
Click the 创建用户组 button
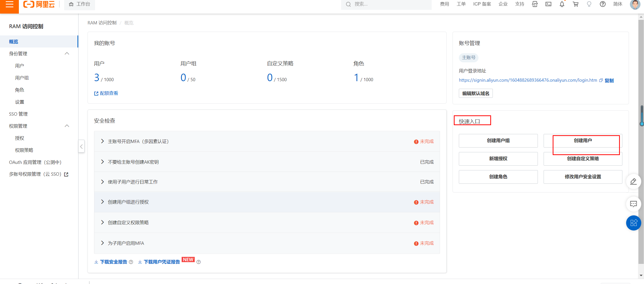pos(498,141)
